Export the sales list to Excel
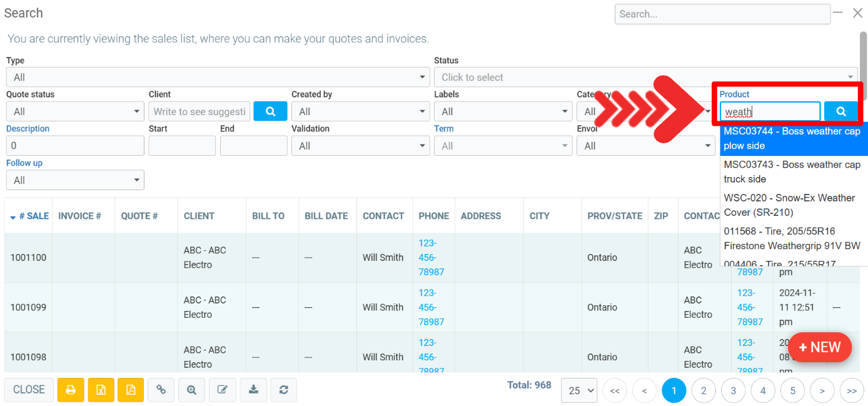The height and width of the screenshot is (406, 868). pos(101,390)
